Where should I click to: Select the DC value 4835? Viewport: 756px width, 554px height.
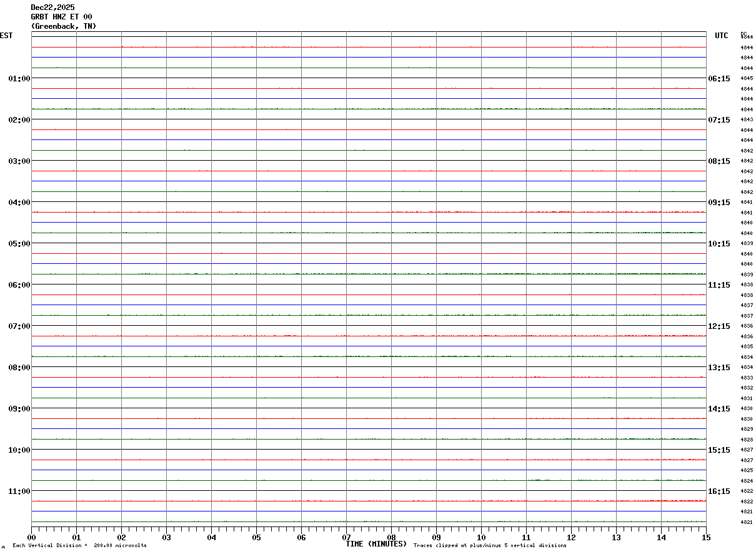tap(747, 347)
